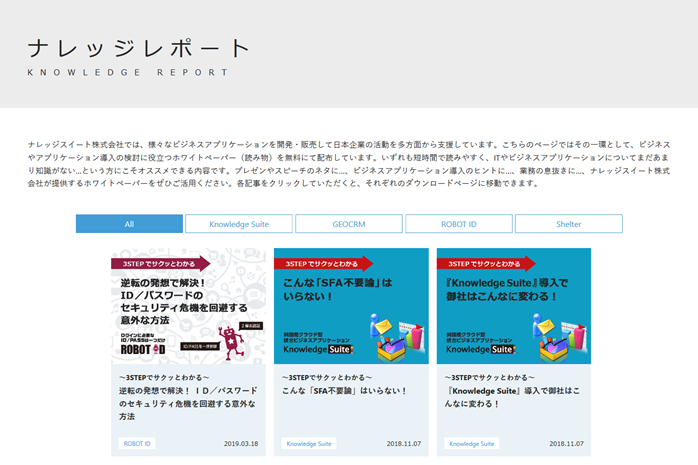Click the Knowledge Suite logo in 導入で御社 thumbnail
The width and height of the screenshot is (698, 465).
pyautogui.click(x=481, y=349)
